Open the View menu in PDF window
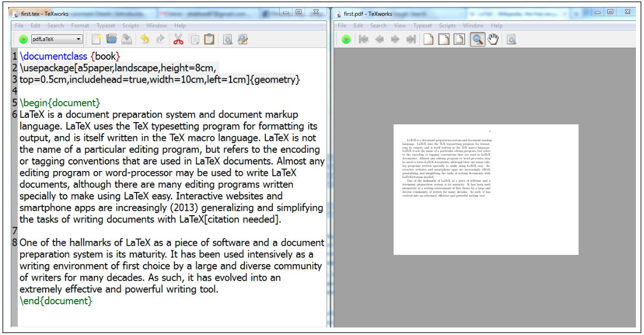Image resolution: width=644 pixels, height=335 pixels. coord(399,25)
